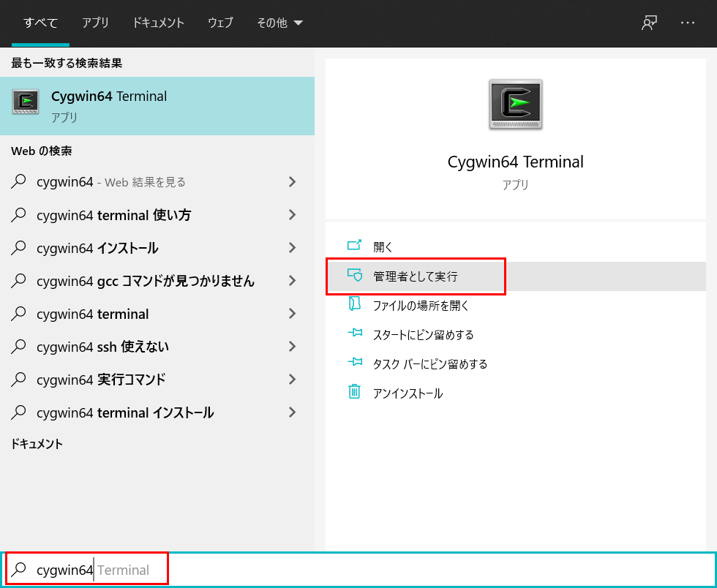This screenshot has height=588, width=717.
Task: Click folder icon beside ファイルの場所を開く
Action: tap(354, 304)
